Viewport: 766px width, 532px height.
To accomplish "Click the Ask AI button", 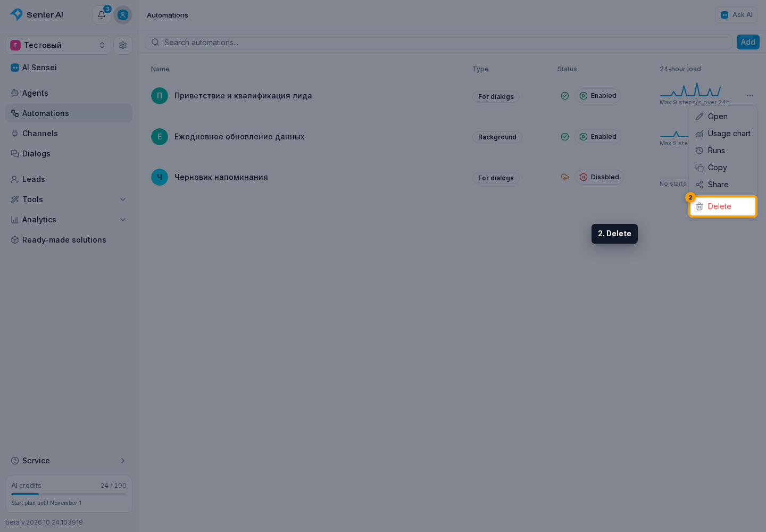I will click(x=736, y=15).
